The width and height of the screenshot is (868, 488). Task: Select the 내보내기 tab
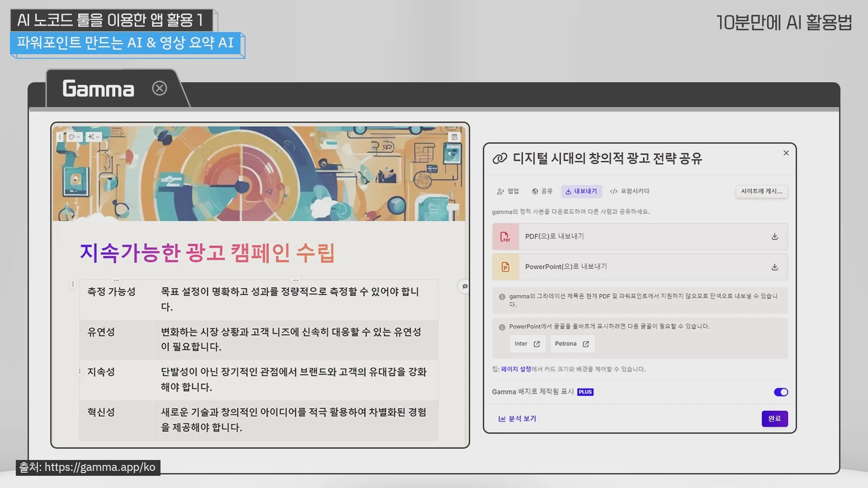[x=581, y=191]
